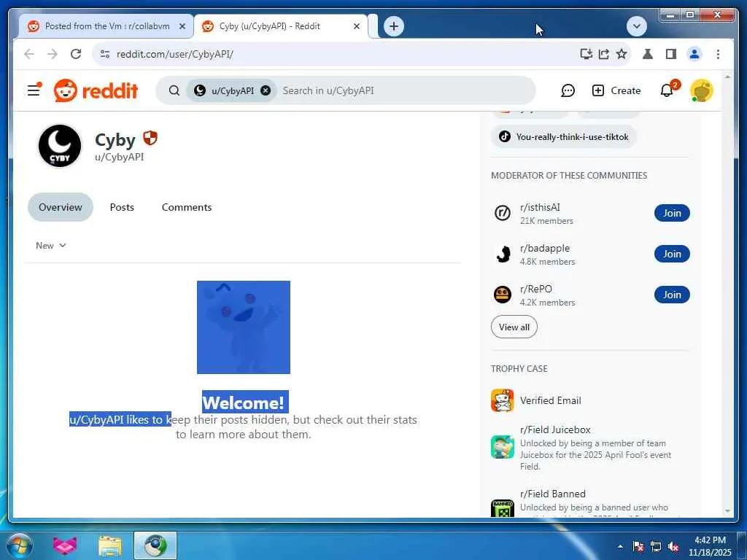View site information icon in address bar

105,54
